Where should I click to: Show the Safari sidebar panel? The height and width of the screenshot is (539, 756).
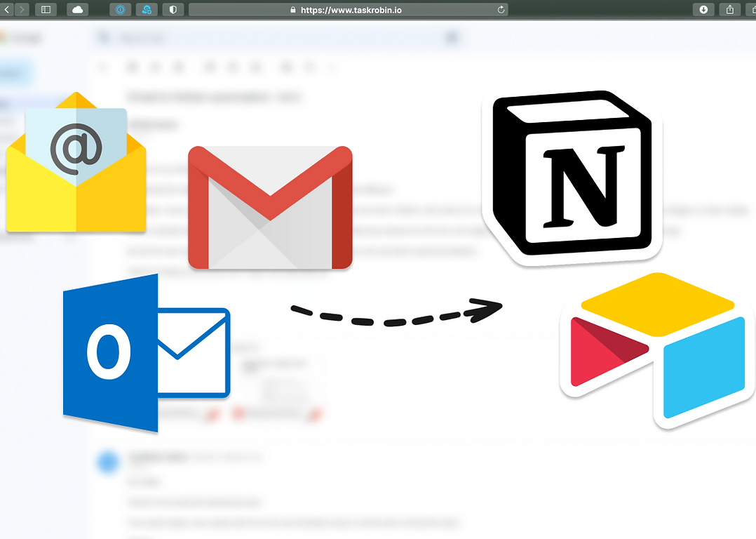point(46,10)
